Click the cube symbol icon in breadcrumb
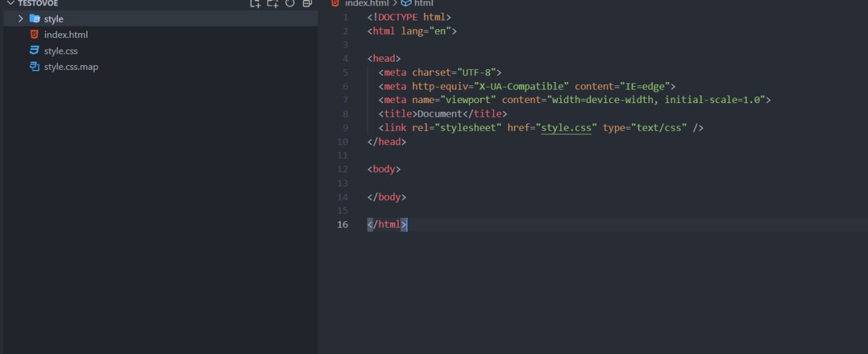868x354 pixels. pos(406,3)
